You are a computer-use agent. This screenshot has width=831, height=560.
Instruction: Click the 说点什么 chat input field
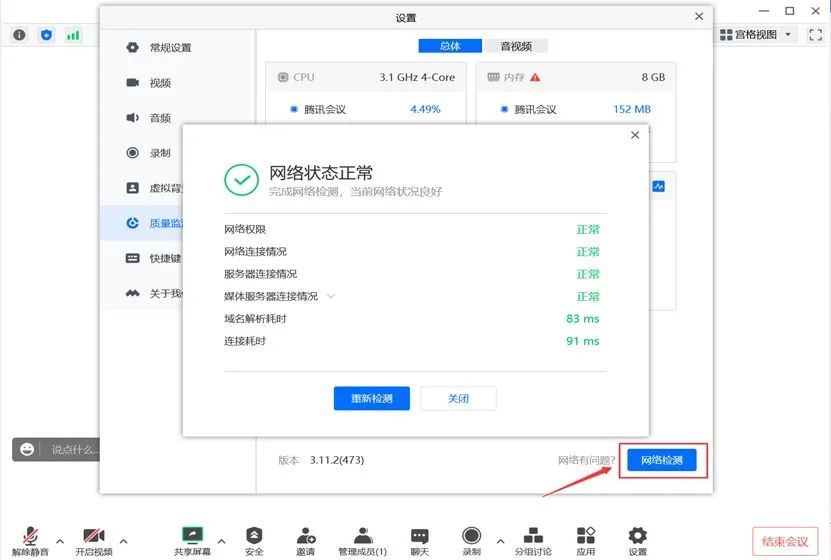coord(72,450)
